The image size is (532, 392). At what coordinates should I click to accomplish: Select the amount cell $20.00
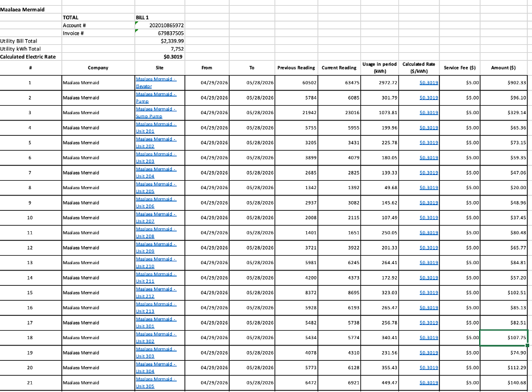pos(504,187)
